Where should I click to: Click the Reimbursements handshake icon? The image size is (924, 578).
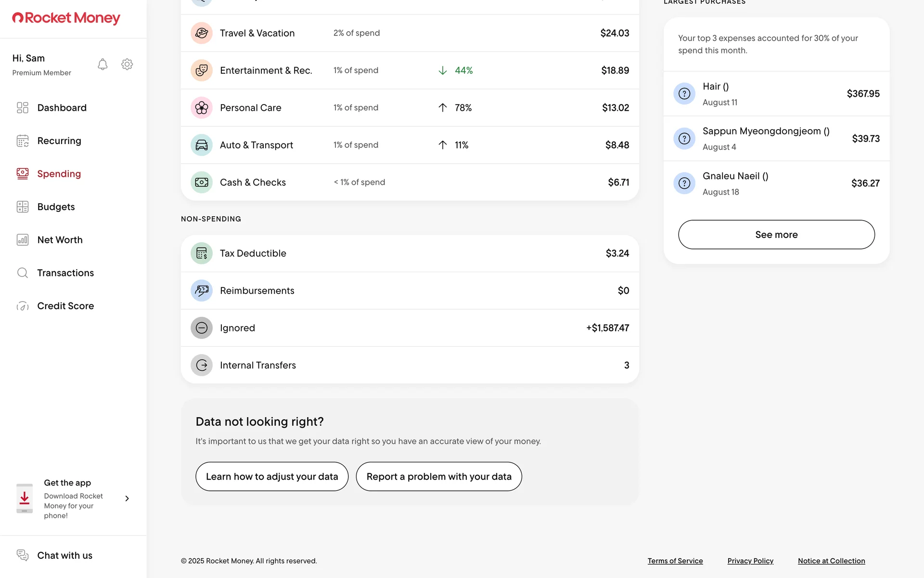(x=202, y=291)
